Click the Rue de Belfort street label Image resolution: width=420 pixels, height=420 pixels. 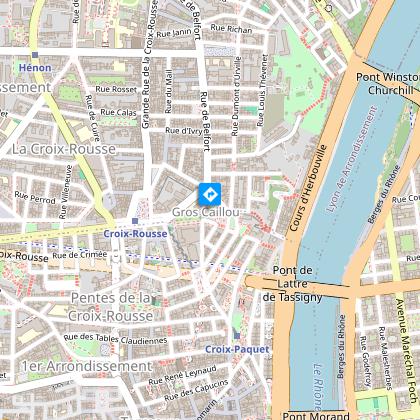click(x=205, y=121)
